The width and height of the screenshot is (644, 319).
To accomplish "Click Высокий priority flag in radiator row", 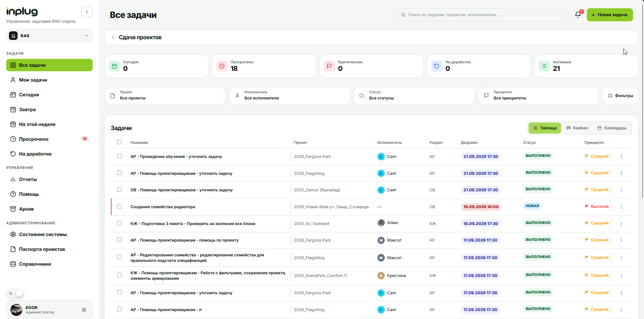I will click(597, 206).
